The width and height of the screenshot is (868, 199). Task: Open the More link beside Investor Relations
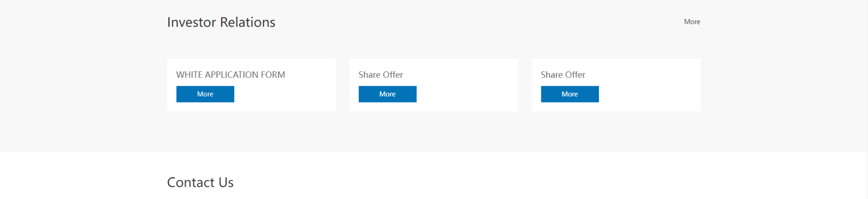[692, 22]
